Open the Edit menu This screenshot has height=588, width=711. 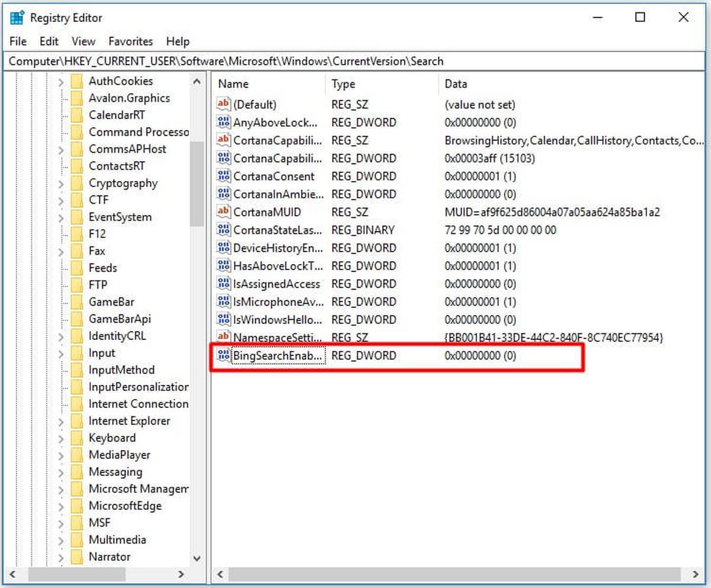click(x=49, y=41)
